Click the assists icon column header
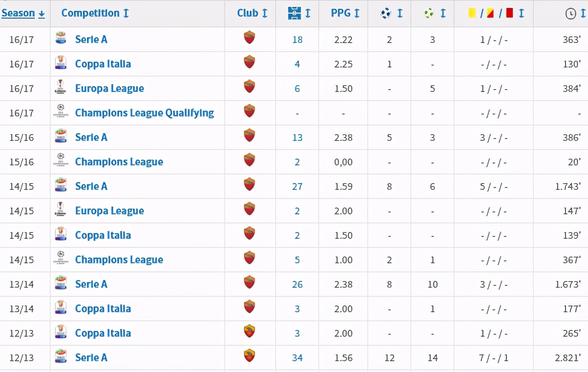Viewport: 588px width, 372px height. coord(429,14)
